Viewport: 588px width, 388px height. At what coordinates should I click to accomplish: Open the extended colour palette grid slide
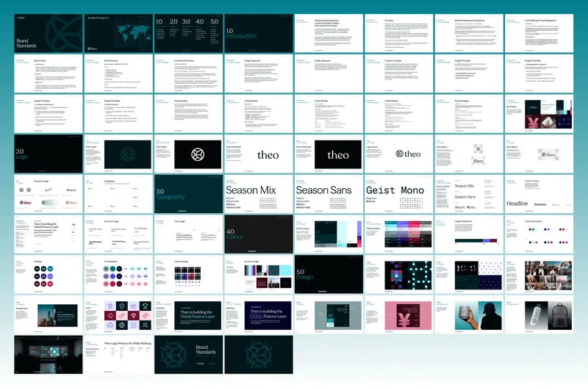(x=399, y=234)
